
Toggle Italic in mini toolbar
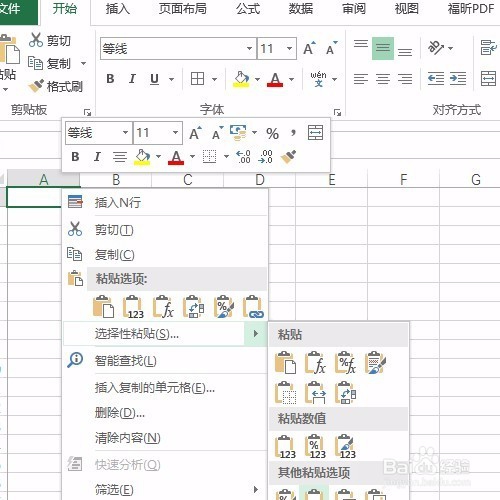[x=97, y=157]
